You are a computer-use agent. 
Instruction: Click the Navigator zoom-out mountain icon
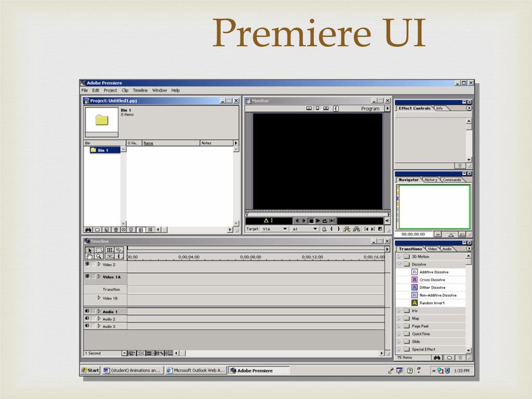[437, 234]
